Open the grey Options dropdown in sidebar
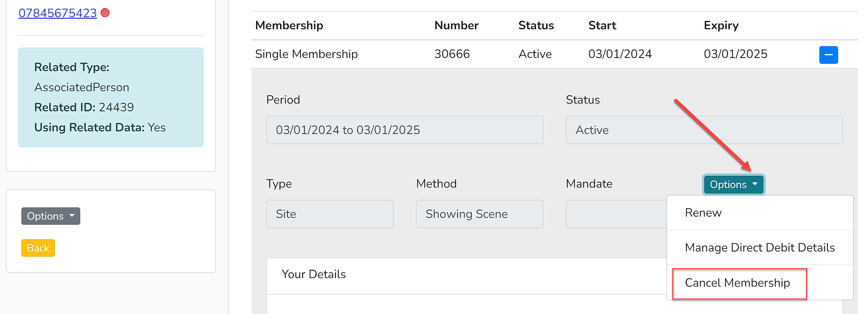 [51, 216]
